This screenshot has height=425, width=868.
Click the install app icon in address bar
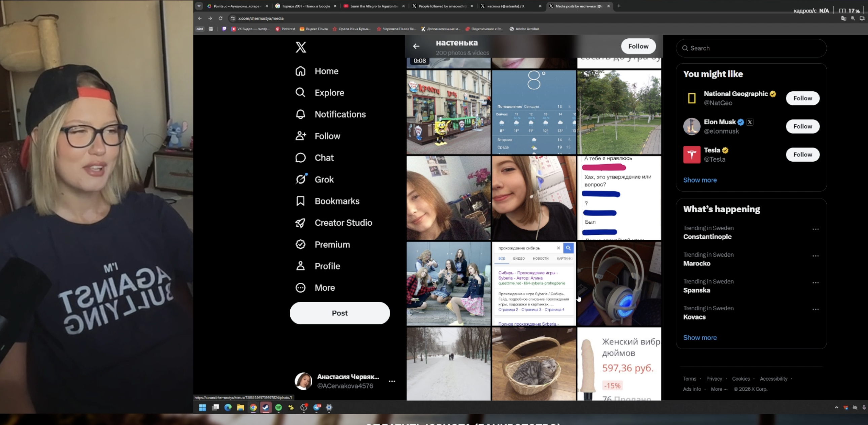[x=862, y=18]
